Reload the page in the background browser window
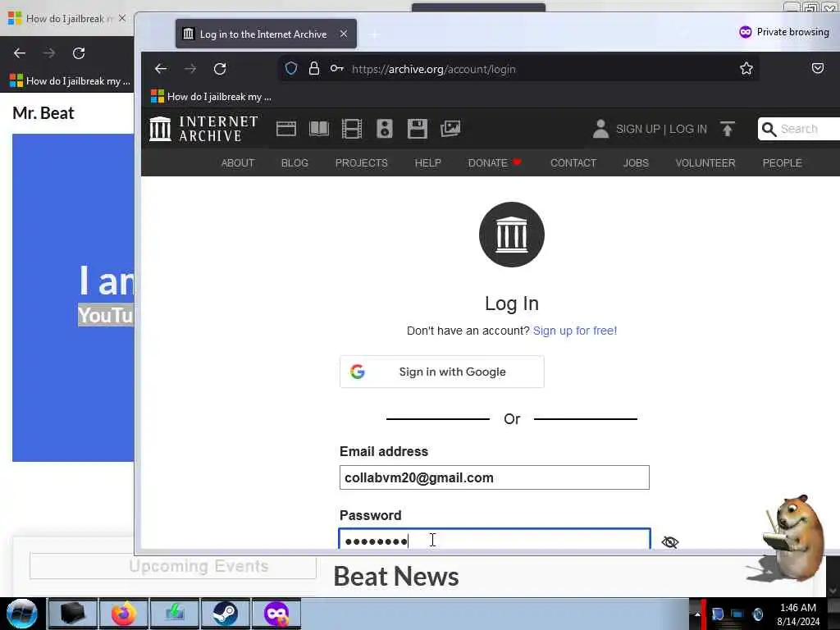Viewport: 840px width, 630px height. (x=79, y=53)
